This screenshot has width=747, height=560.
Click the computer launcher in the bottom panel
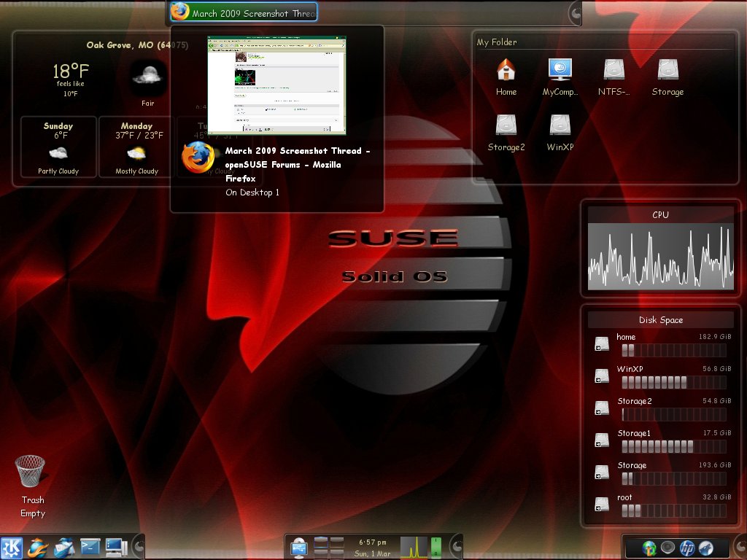tap(116, 548)
